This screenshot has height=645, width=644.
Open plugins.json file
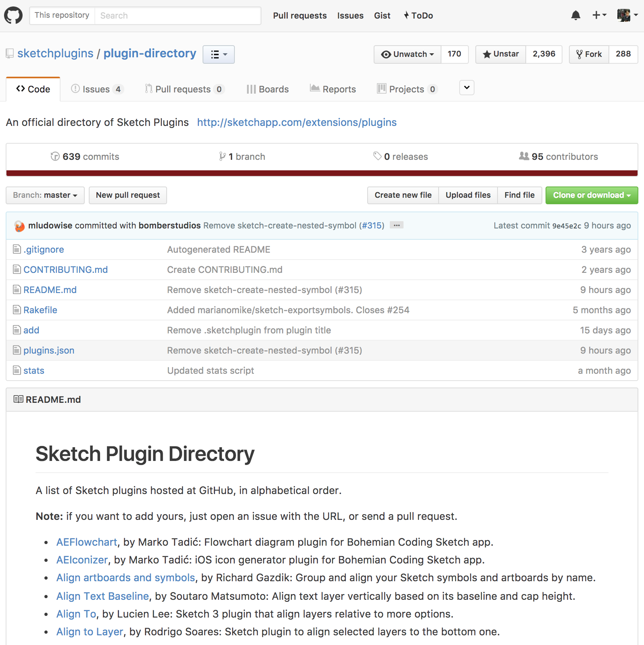49,350
